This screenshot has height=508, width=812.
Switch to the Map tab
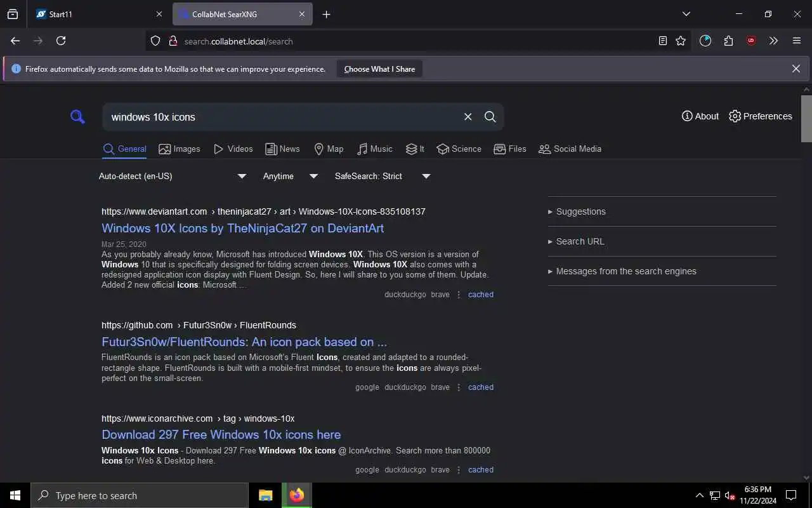[x=329, y=149]
